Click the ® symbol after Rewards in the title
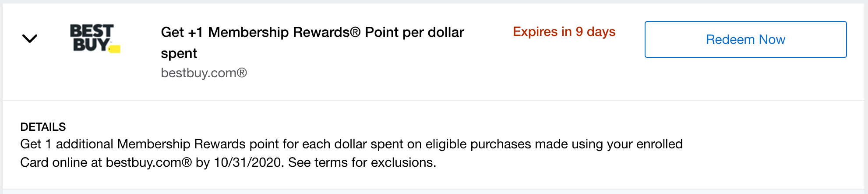868x194 pixels. 355,32
